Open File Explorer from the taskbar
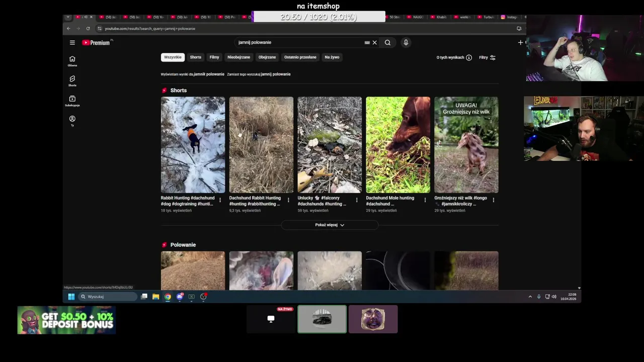The width and height of the screenshot is (644, 362). tap(156, 297)
